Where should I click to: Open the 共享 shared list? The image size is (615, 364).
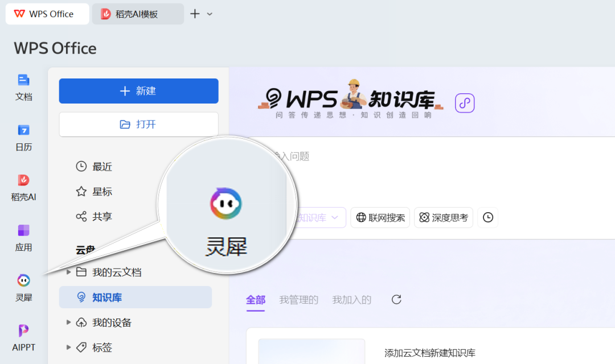pos(94,216)
